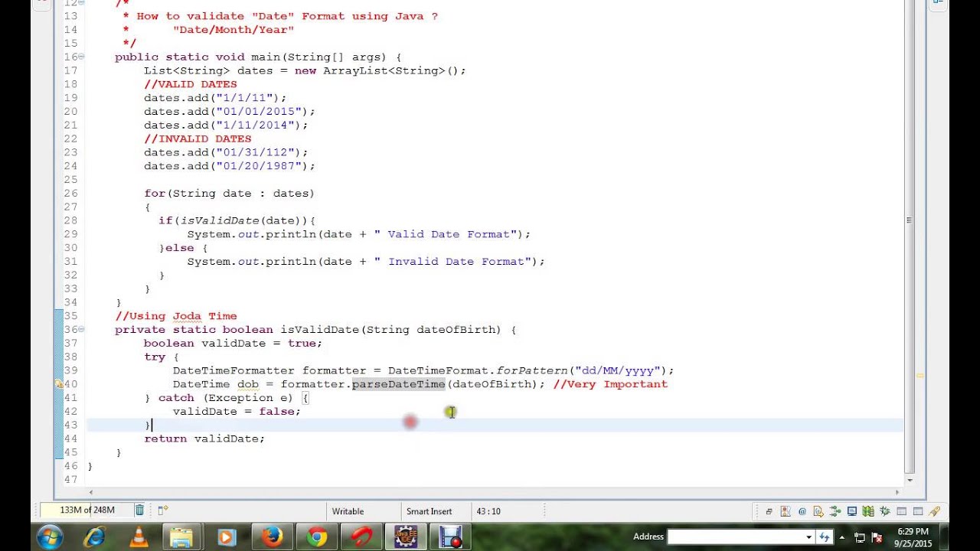Collapse the main method at line 16
Screen dimensions: 980x551
pos(81,57)
